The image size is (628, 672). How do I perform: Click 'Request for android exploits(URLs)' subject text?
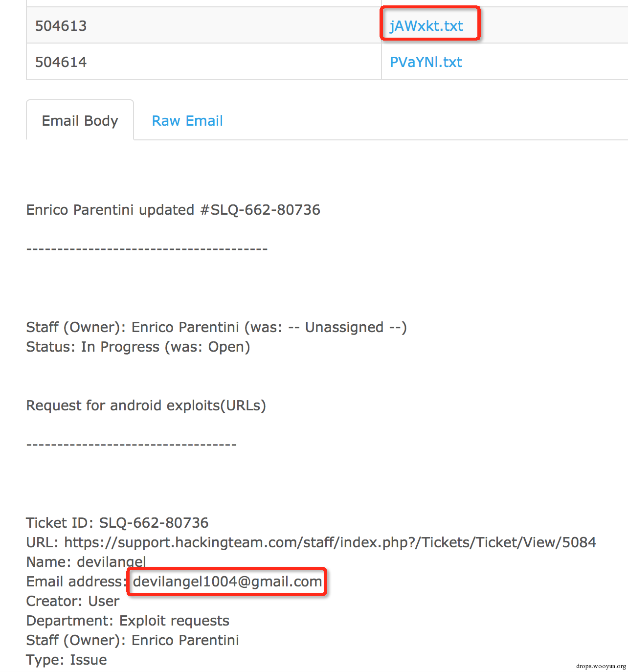146,405
